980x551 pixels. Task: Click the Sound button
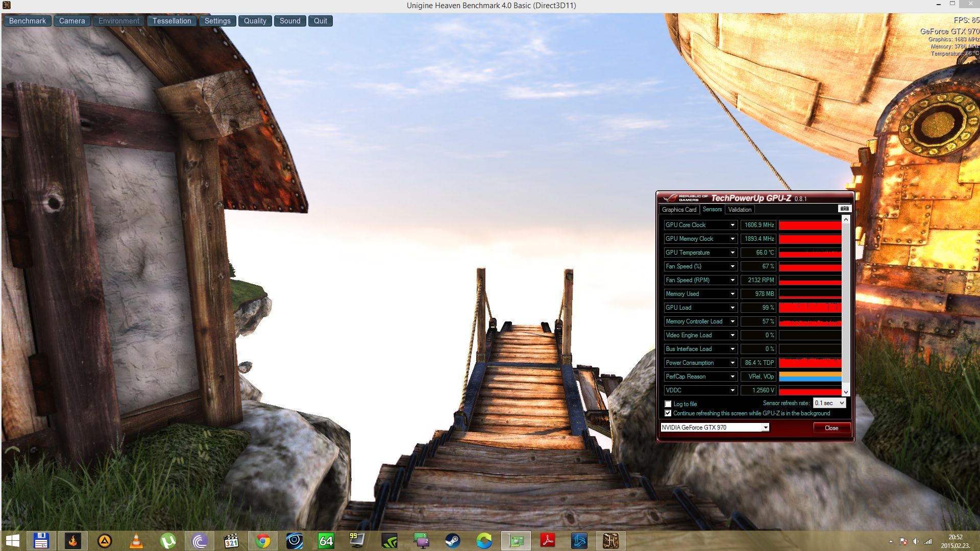290,21
